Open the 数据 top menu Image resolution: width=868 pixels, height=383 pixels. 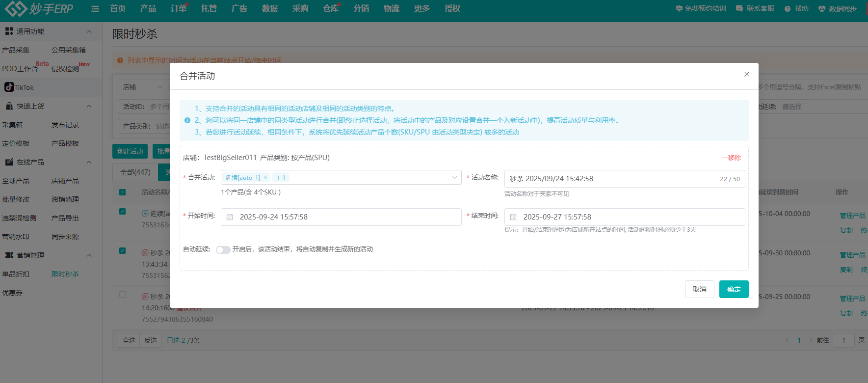click(x=270, y=9)
